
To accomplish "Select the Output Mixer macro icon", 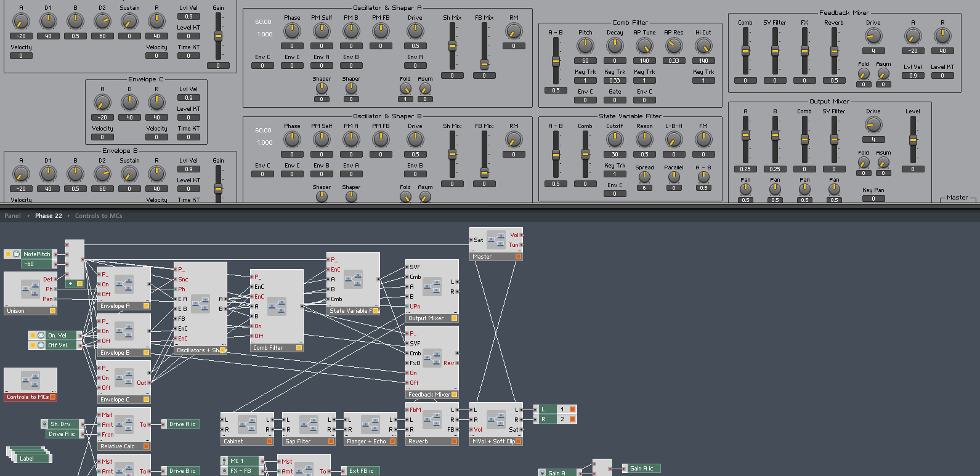I will (x=432, y=286).
